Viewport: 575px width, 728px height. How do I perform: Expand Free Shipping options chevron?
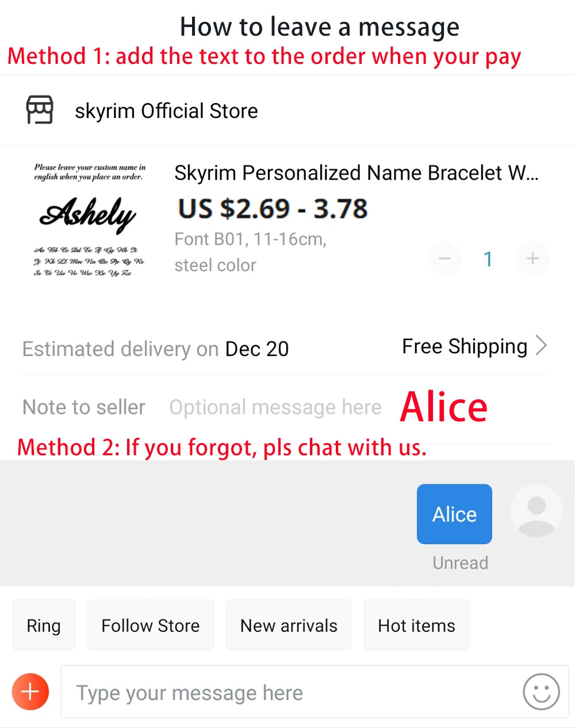(541, 346)
